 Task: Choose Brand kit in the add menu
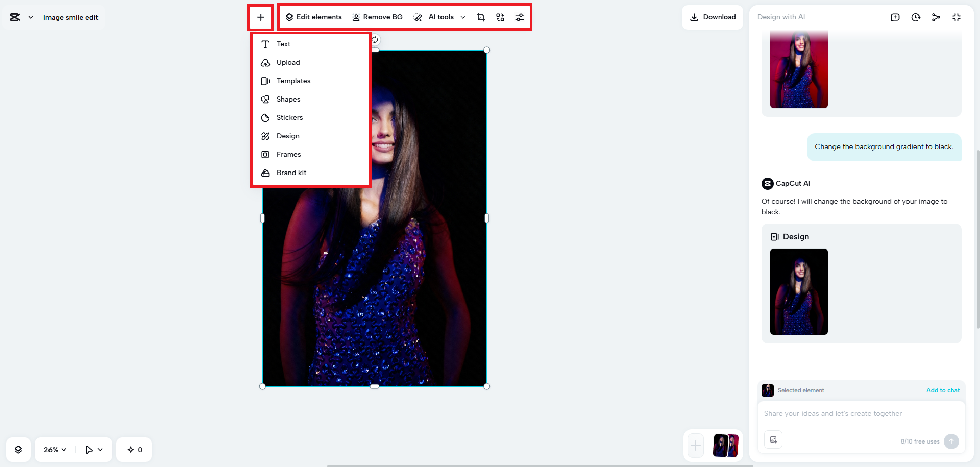coord(291,173)
